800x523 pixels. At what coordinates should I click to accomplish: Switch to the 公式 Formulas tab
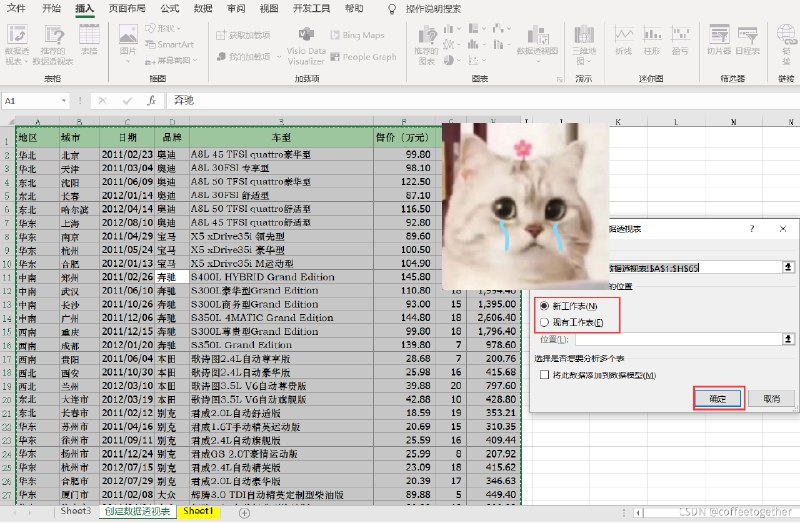pyautogui.click(x=169, y=9)
